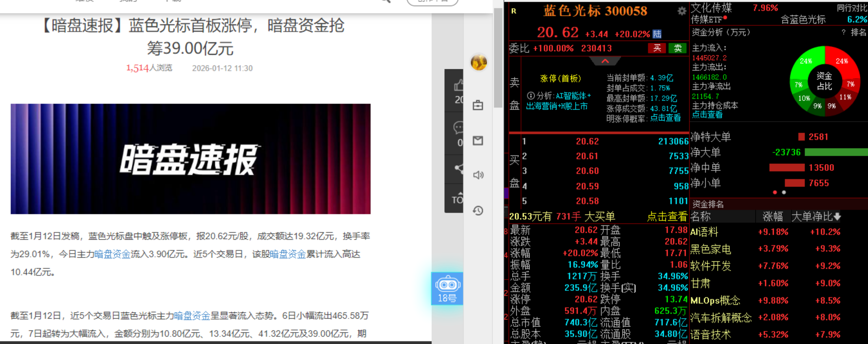
Task: Click the R marker icon beside stock name
Action: pos(514,12)
